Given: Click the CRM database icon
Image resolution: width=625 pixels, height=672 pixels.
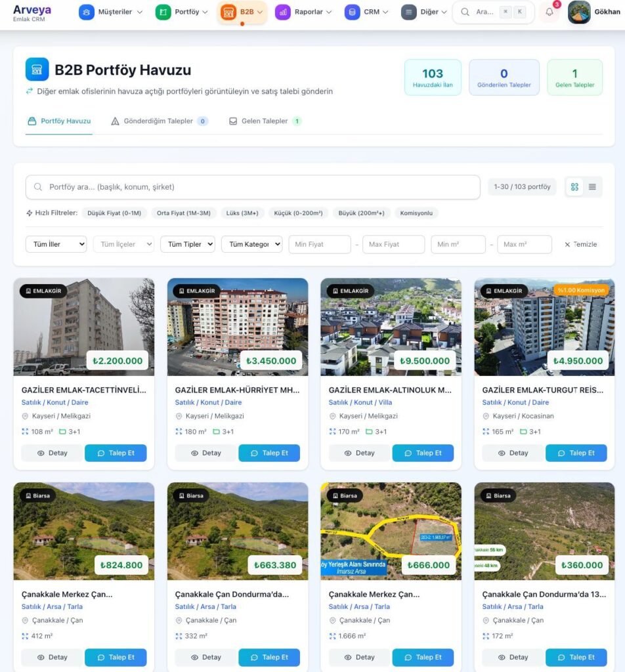Looking at the screenshot, I should (x=352, y=12).
